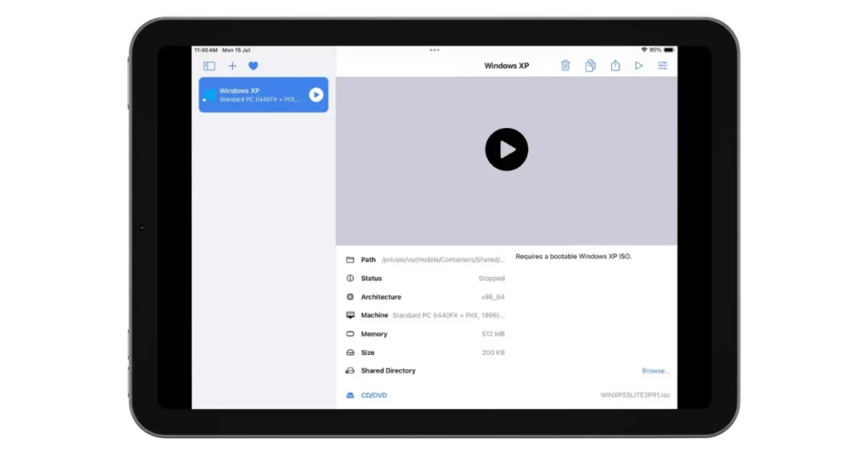
Task: Share the Windows XP VM
Action: tap(615, 65)
